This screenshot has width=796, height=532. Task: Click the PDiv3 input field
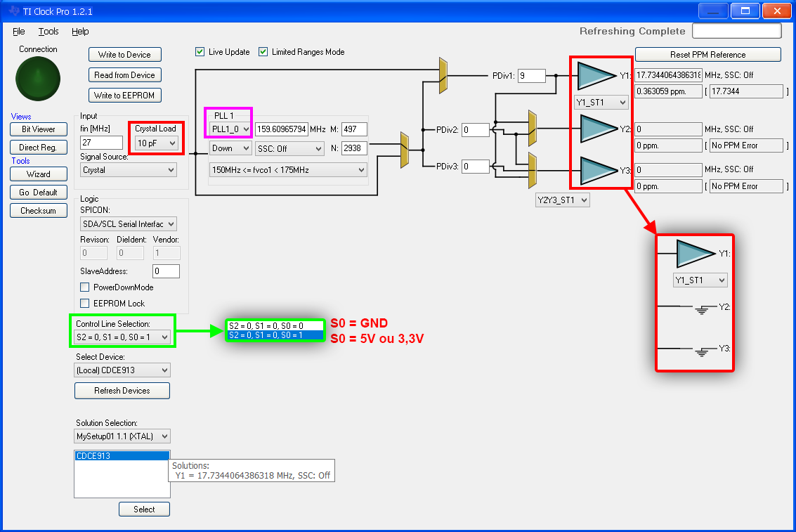click(x=476, y=166)
